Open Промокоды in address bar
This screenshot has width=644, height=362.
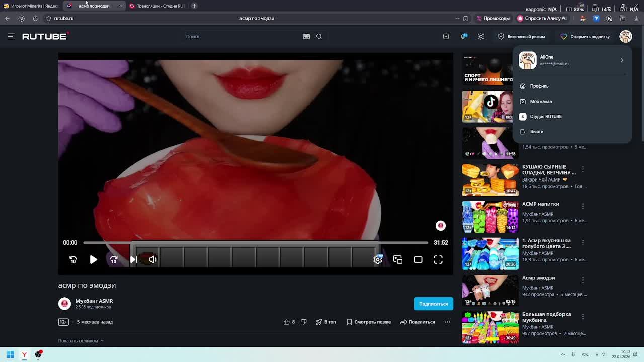point(493,18)
